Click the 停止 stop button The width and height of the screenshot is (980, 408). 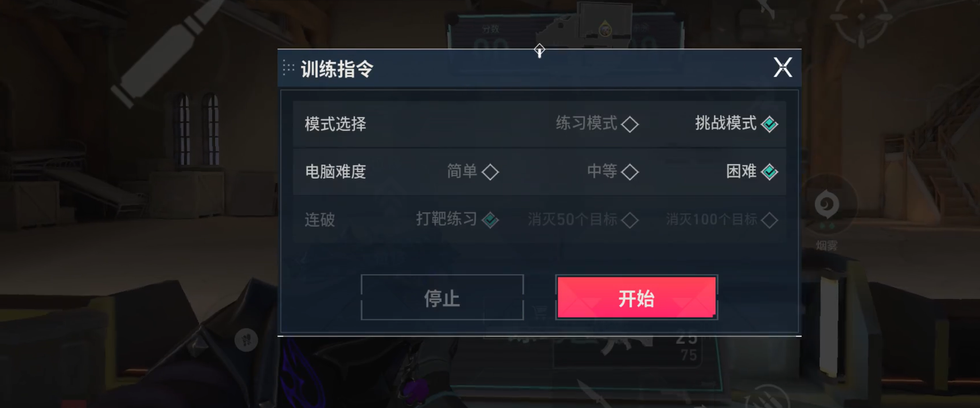tap(442, 297)
